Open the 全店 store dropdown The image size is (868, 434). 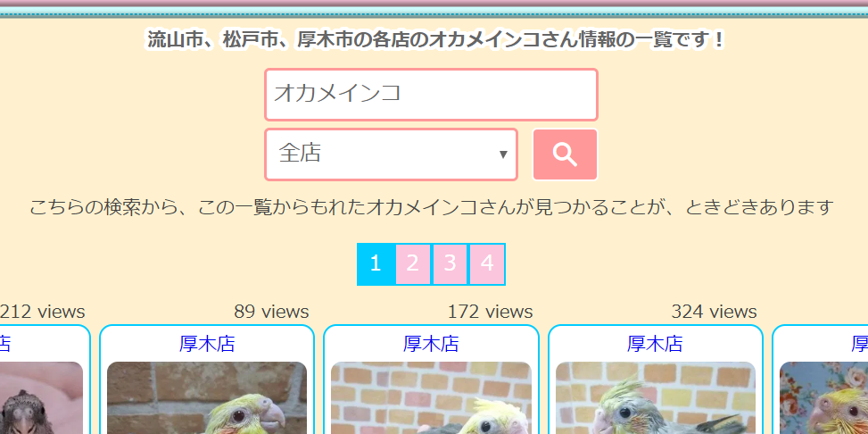tap(392, 154)
